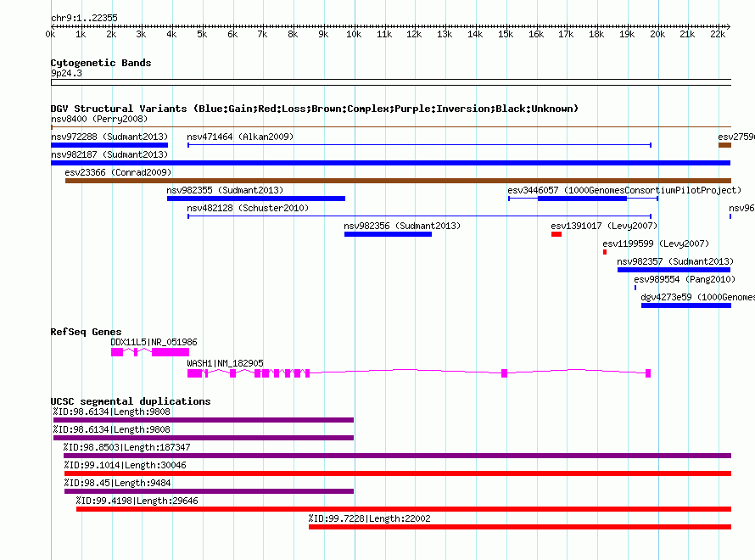
Task: Click the %ID:99.7228|Length:22002 duplication label
Action: [369, 518]
